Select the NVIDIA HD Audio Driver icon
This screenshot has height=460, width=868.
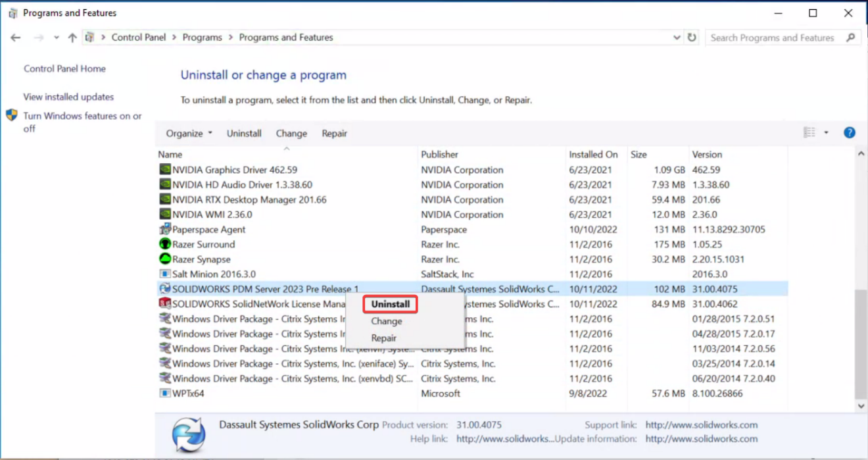click(x=165, y=185)
